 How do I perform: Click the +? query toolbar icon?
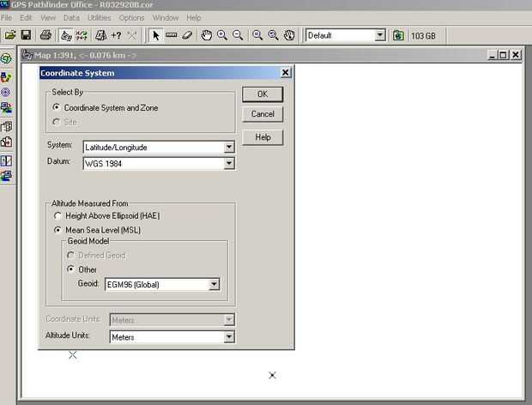pyautogui.click(x=117, y=35)
